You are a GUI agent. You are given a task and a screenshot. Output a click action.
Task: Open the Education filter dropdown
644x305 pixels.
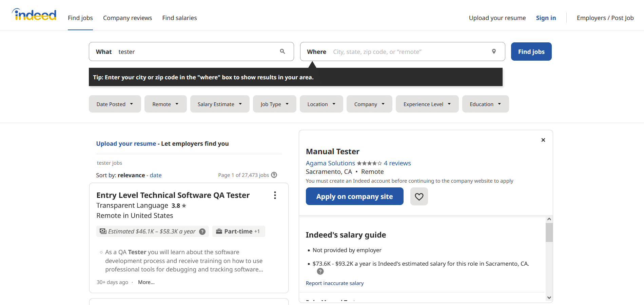pyautogui.click(x=486, y=104)
